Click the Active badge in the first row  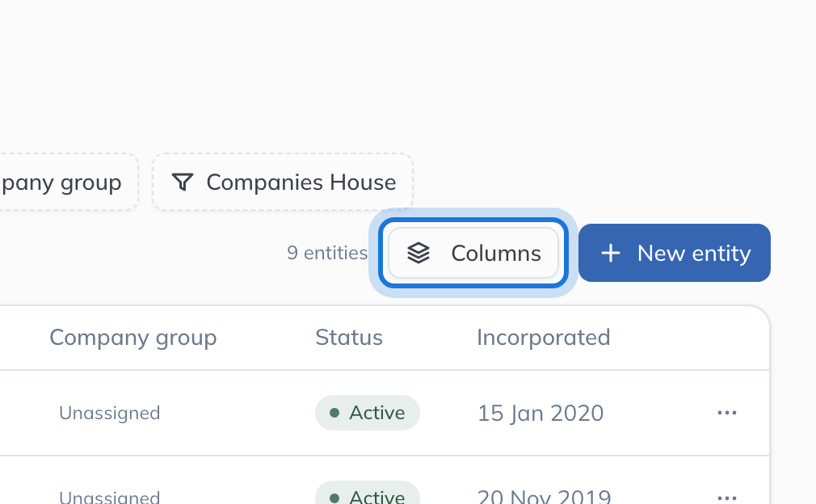[368, 413]
